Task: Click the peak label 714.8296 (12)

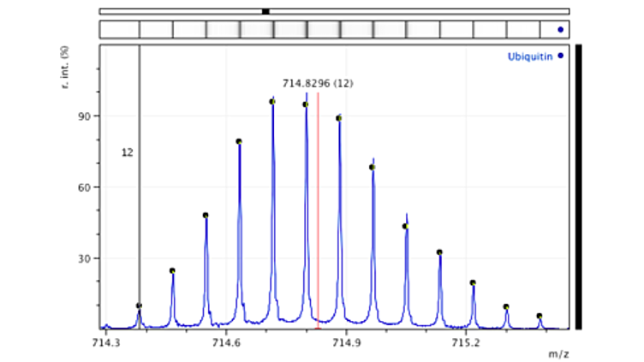Action: (318, 83)
